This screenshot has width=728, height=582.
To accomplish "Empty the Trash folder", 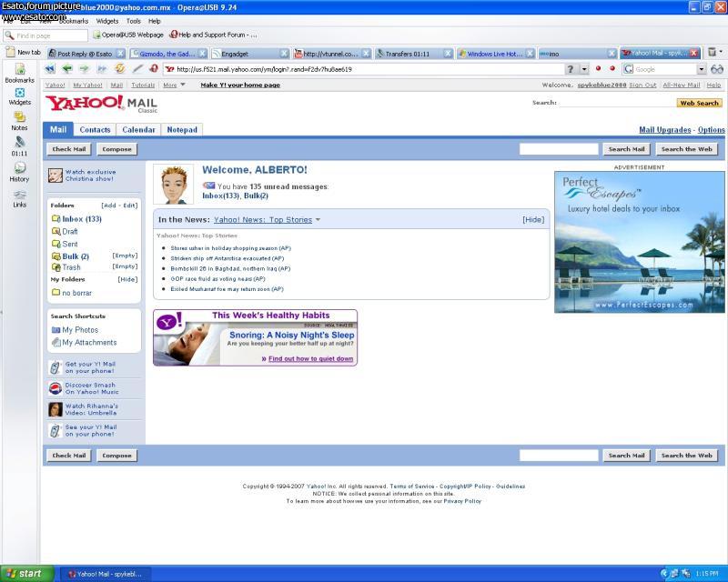I will [x=125, y=266].
